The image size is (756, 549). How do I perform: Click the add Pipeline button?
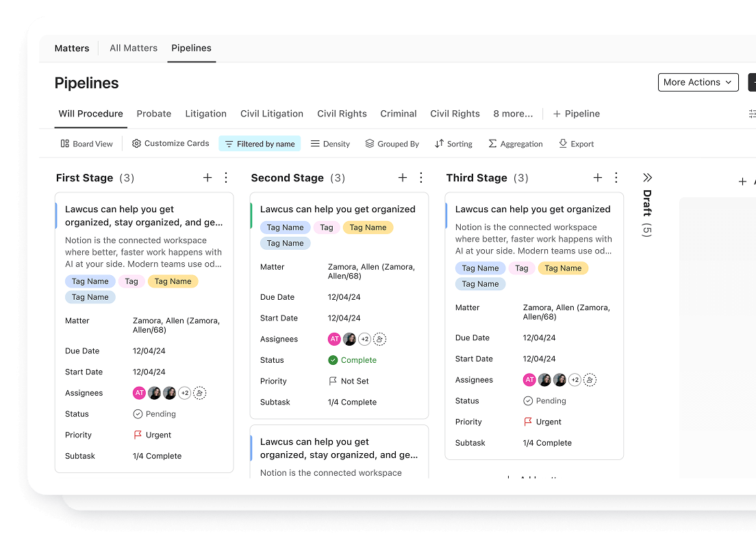[576, 114]
